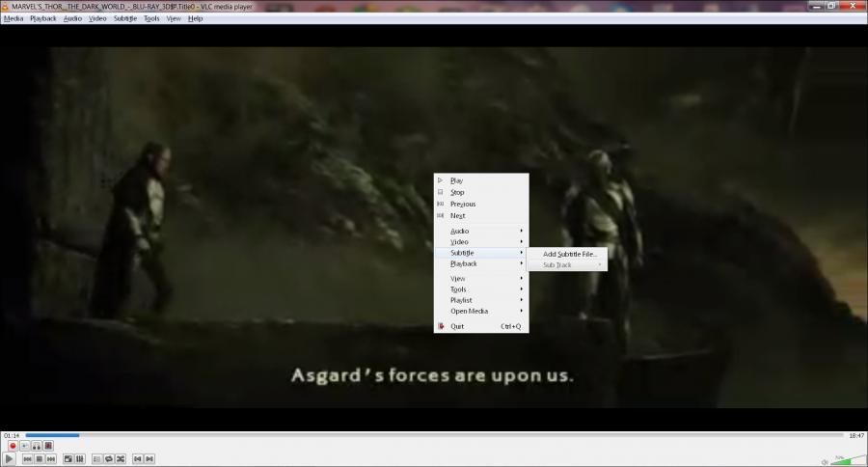Expand Tools submenu in context menu
The width and height of the screenshot is (868, 467).
pyautogui.click(x=481, y=289)
